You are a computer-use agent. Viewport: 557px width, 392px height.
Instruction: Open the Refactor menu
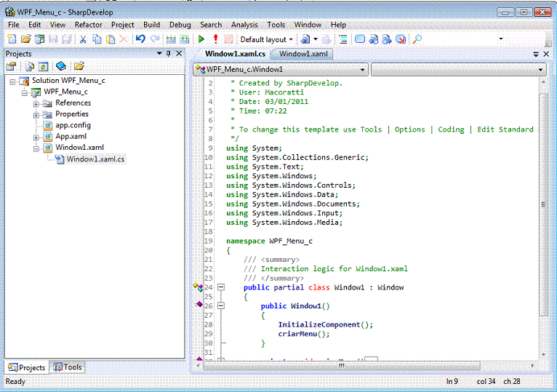coord(88,25)
